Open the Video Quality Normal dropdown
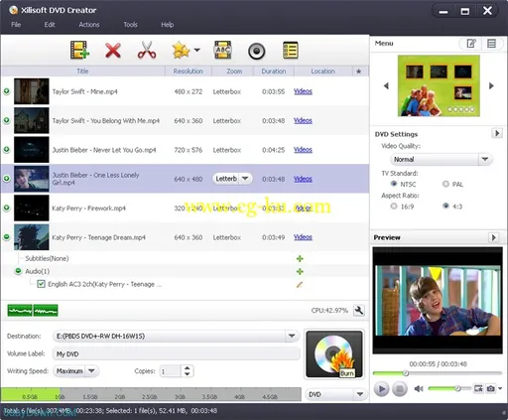 point(485,159)
